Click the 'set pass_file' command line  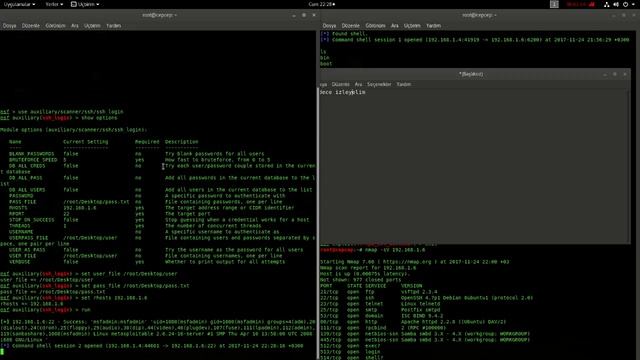[x=95, y=286]
